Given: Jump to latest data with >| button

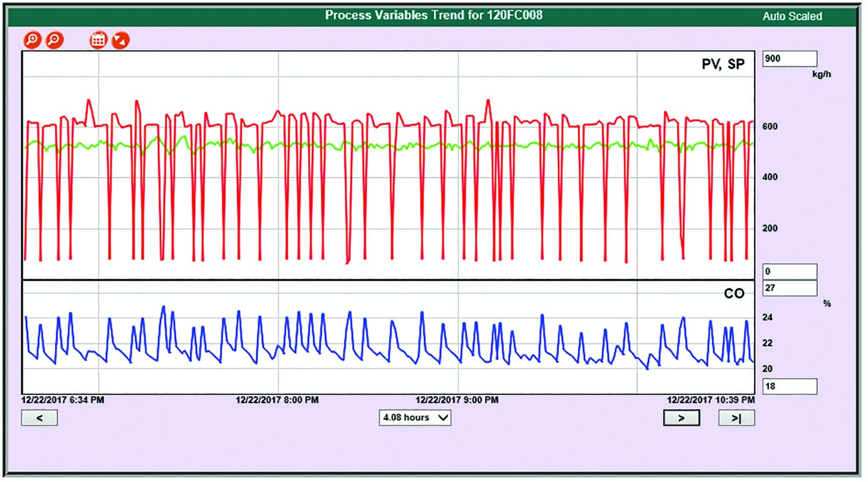Looking at the screenshot, I should coord(736,418).
